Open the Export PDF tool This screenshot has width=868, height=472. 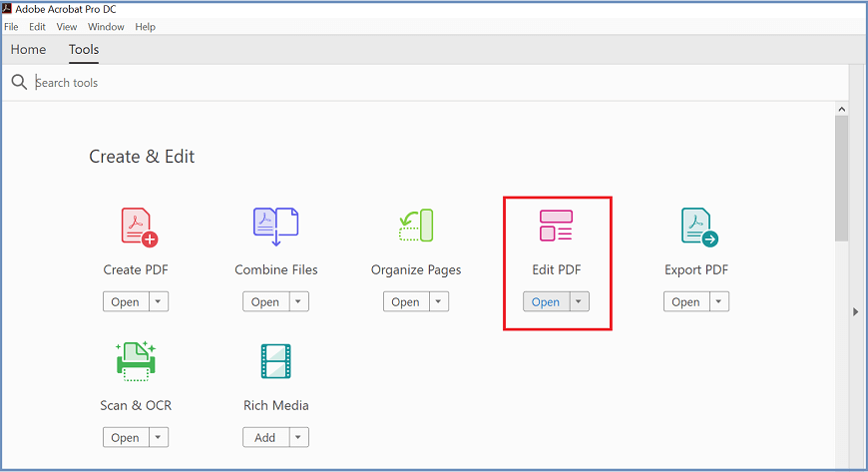pos(685,302)
